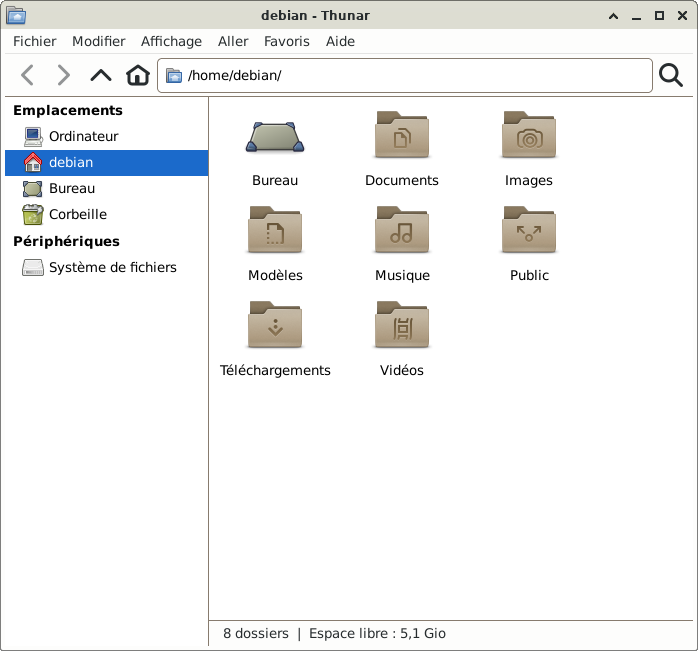Screen dimensions: 698x651
Task: Minimize the Thunar window
Action: [637, 17]
